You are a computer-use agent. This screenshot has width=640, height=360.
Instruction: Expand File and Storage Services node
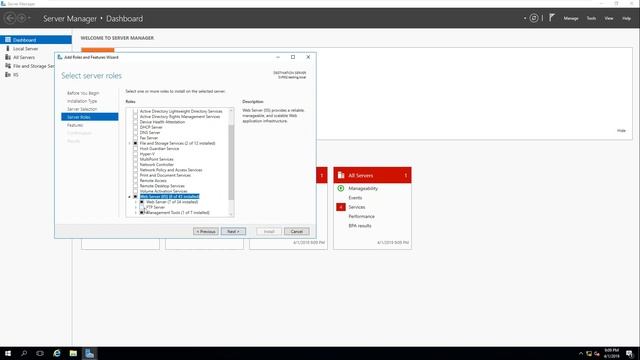tap(129, 143)
